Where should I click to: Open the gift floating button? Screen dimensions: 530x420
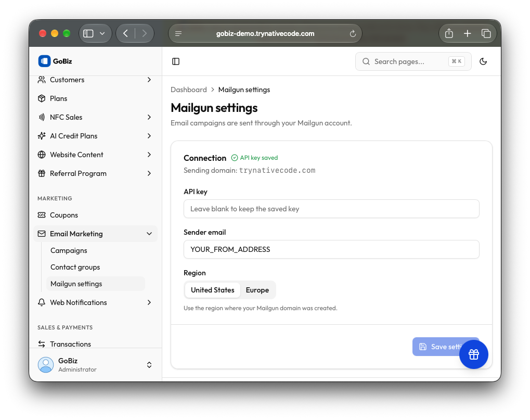pyautogui.click(x=473, y=354)
